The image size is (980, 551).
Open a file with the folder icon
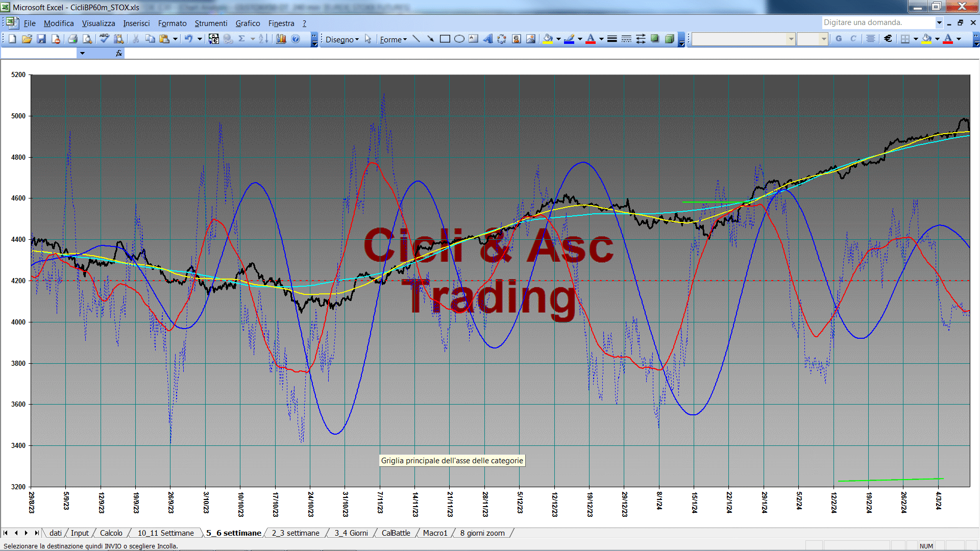click(x=27, y=39)
